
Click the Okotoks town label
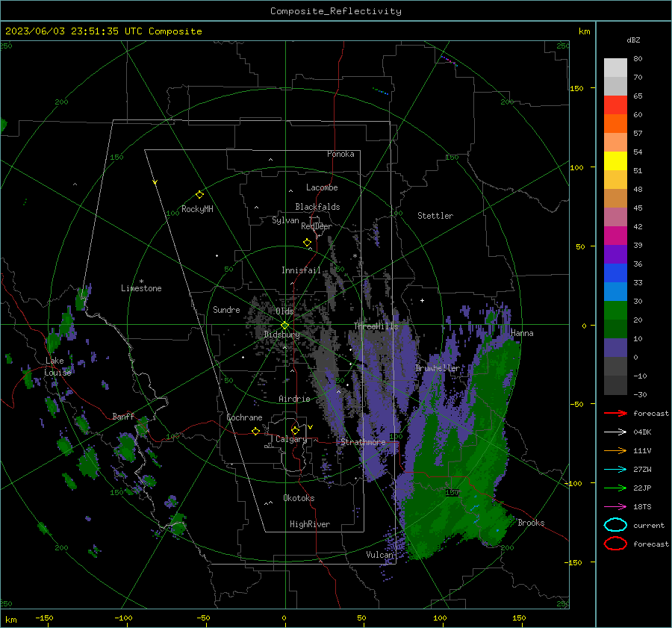pyautogui.click(x=299, y=498)
